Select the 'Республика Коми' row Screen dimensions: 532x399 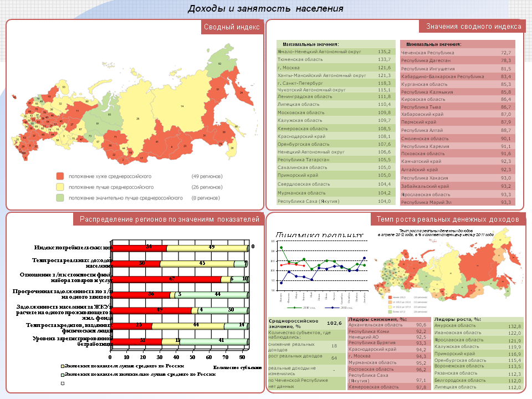pos(389,331)
